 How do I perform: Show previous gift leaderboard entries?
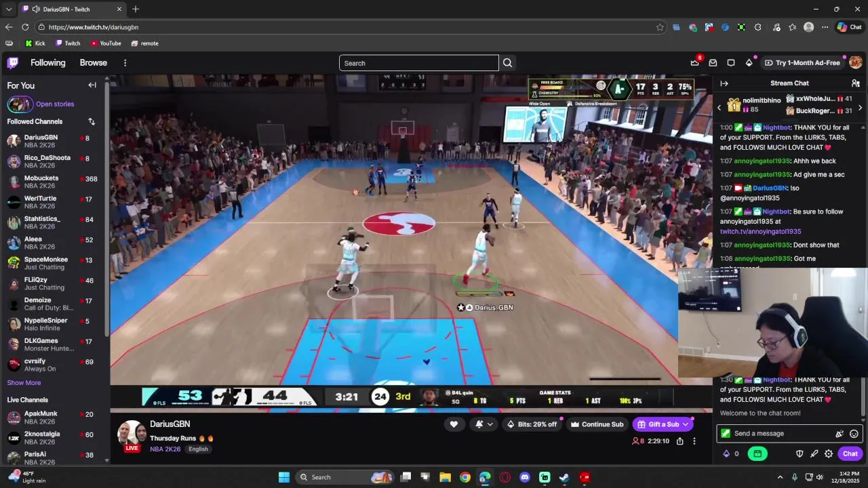(x=719, y=107)
